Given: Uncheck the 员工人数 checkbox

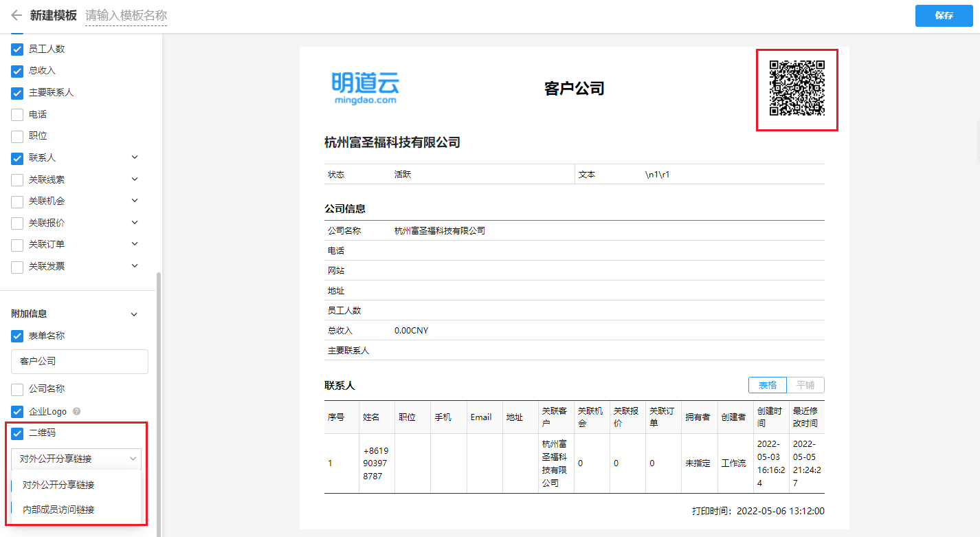Looking at the screenshot, I should click(18, 50).
